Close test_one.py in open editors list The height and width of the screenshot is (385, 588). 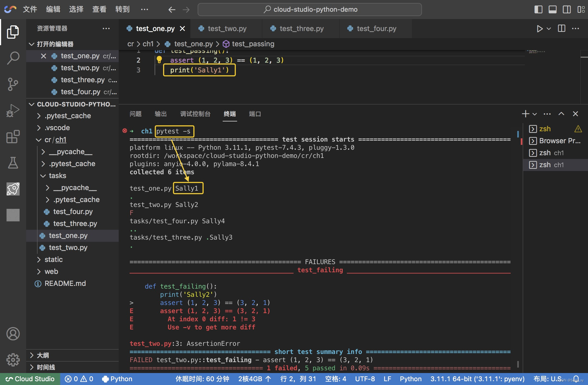click(x=43, y=56)
